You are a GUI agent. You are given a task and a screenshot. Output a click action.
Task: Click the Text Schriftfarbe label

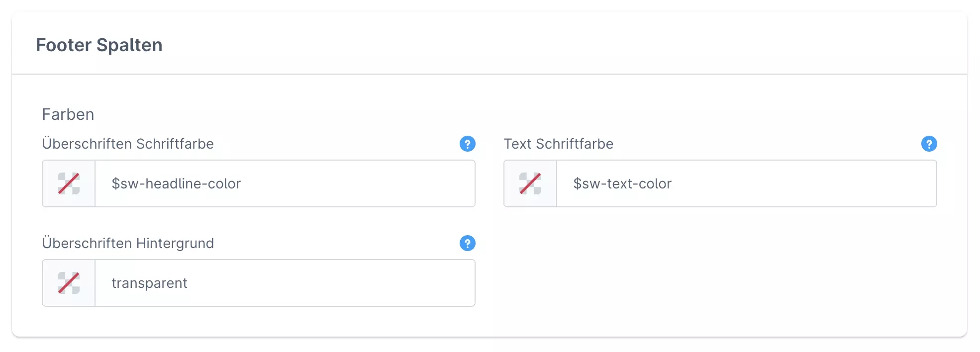(558, 144)
